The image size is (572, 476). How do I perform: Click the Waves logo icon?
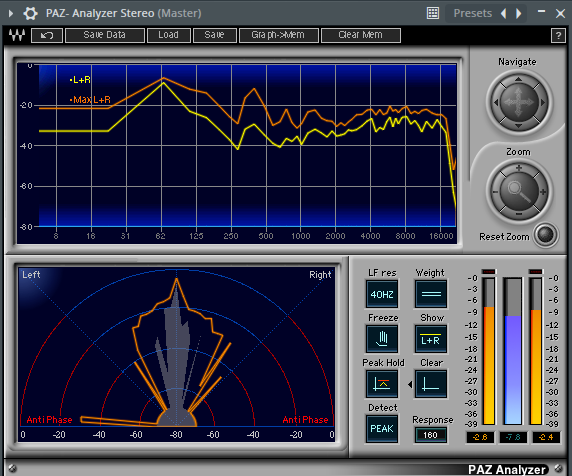pyautogui.click(x=17, y=35)
